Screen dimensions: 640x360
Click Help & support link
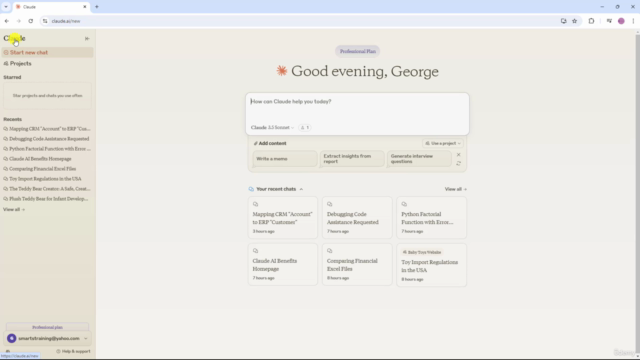(73, 351)
